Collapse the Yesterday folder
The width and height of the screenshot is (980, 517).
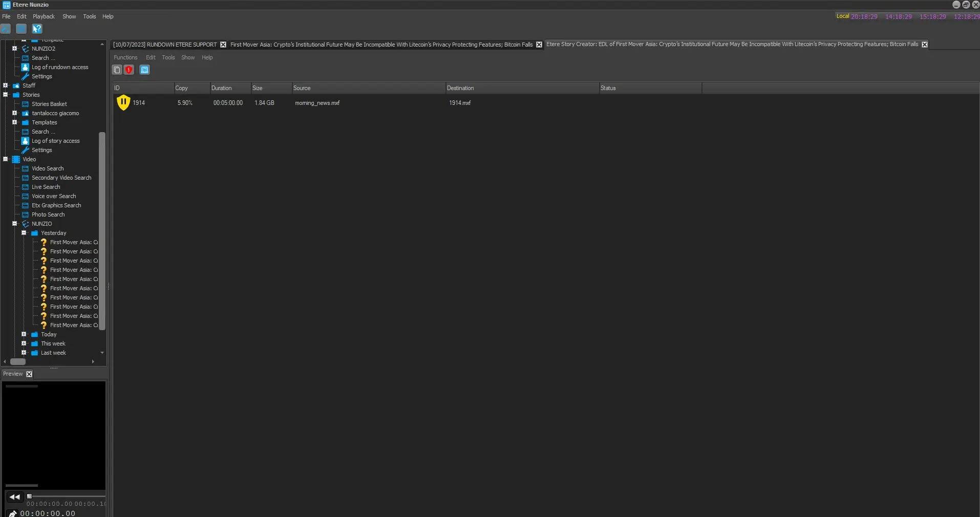24,233
